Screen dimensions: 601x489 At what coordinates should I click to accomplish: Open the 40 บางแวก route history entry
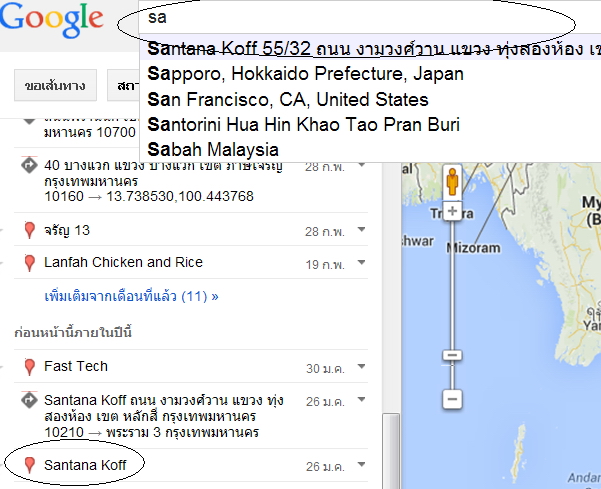[163, 181]
